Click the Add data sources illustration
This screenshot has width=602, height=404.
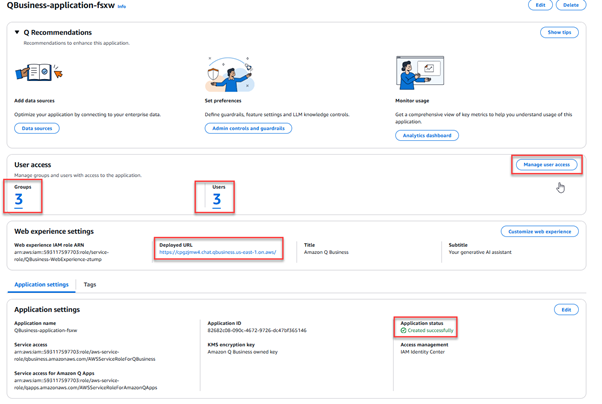click(x=39, y=72)
